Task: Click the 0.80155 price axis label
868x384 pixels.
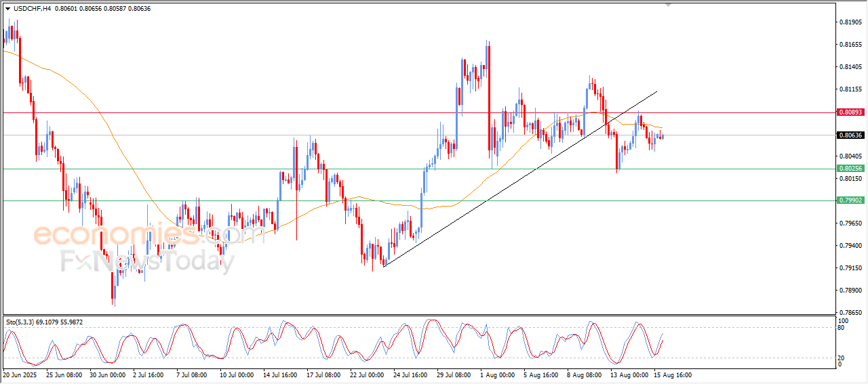Action: coord(850,178)
